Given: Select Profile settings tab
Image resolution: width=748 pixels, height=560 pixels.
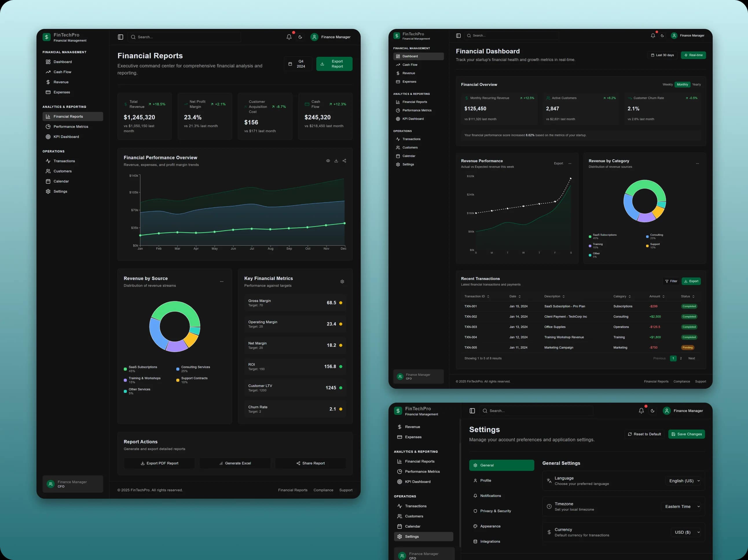Looking at the screenshot, I should [501, 480].
